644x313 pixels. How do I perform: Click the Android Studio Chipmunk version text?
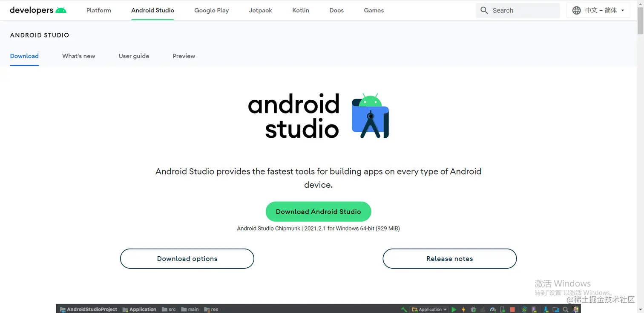318,229
